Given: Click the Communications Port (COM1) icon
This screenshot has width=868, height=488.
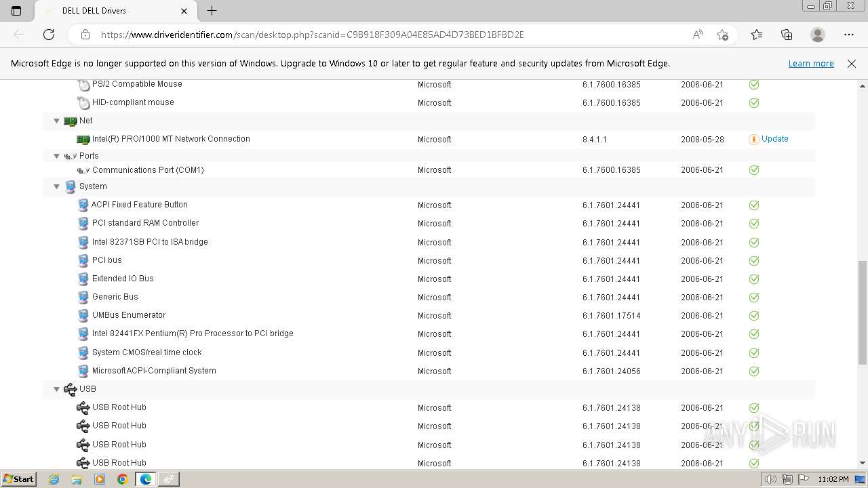Looking at the screenshot, I should point(83,170).
